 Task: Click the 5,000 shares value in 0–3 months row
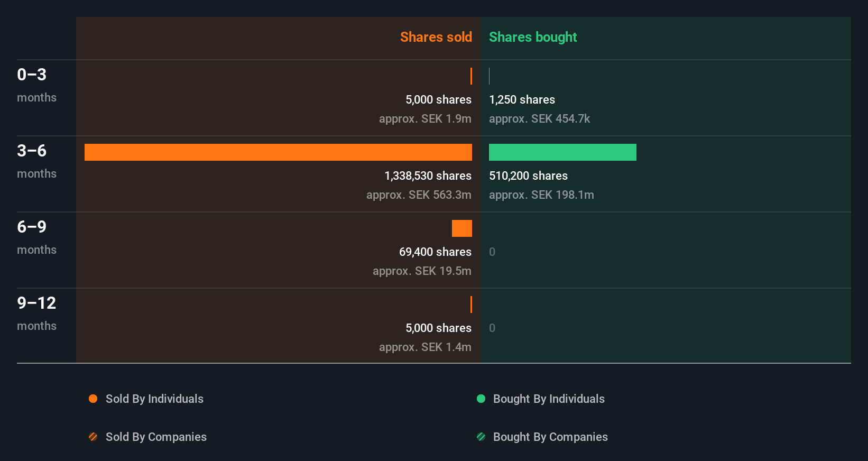(x=438, y=99)
